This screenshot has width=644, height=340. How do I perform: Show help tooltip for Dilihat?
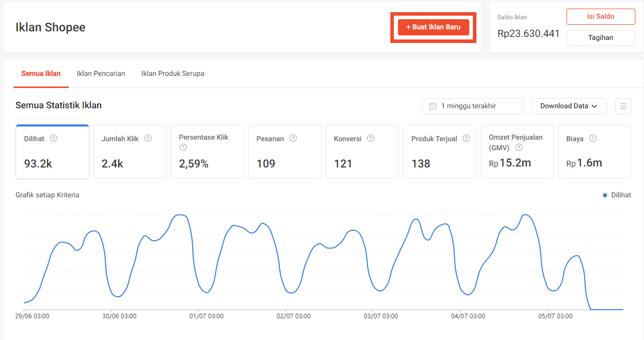click(x=54, y=138)
